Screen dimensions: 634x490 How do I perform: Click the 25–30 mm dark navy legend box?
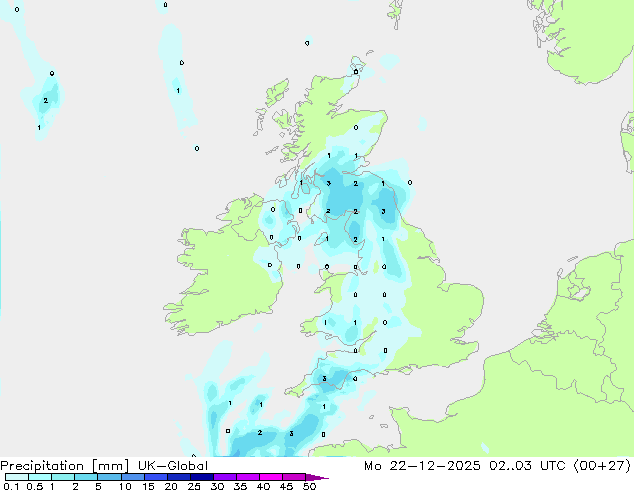coord(201,477)
